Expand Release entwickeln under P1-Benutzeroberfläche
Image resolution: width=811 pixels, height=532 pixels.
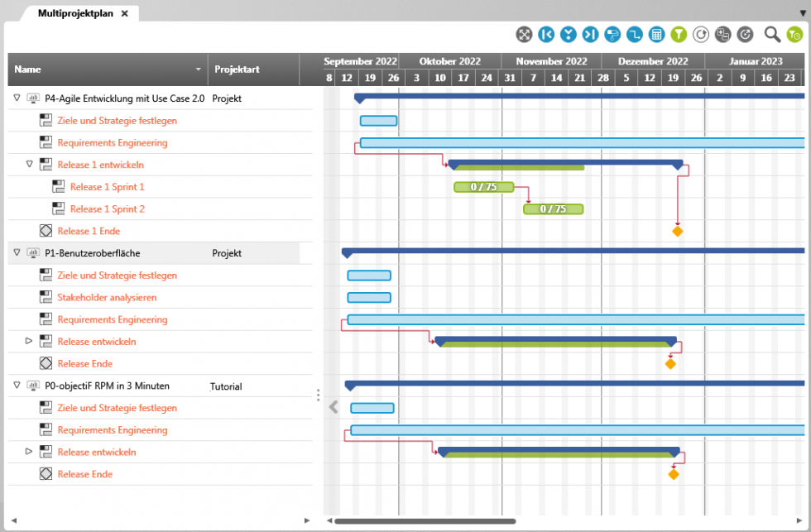click(x=29, y=341)
